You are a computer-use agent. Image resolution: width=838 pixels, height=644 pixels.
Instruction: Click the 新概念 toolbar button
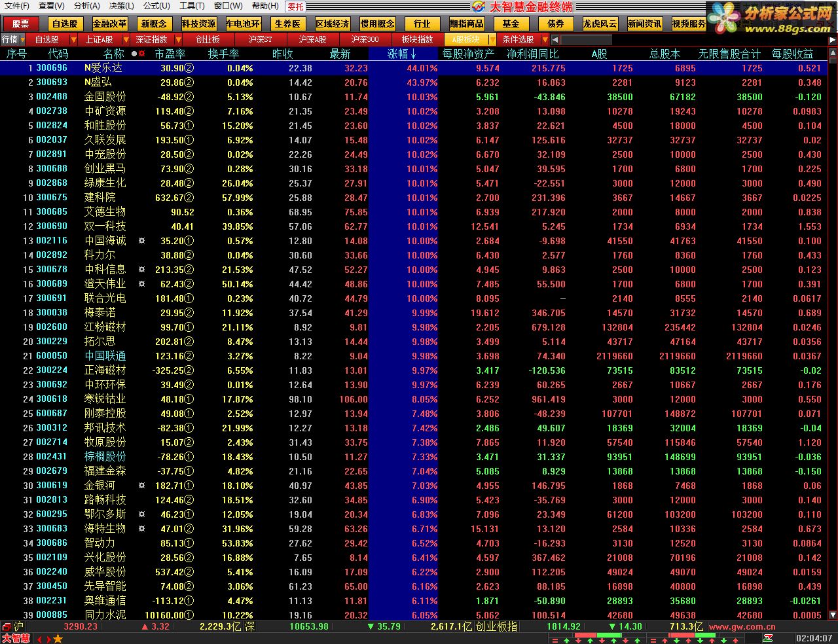click(x=154, y=24)
